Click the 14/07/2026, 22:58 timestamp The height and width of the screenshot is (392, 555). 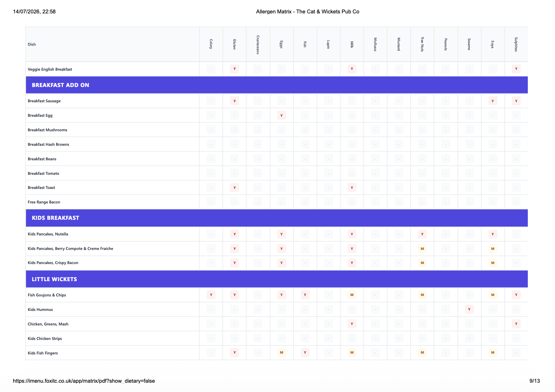click(x=34, y=12)
